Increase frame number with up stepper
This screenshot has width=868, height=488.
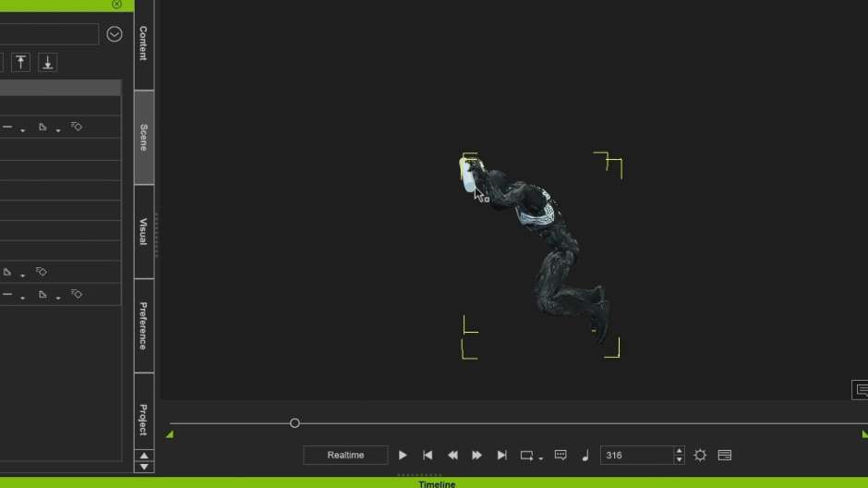pyautogui.click(x=680, y=451)
